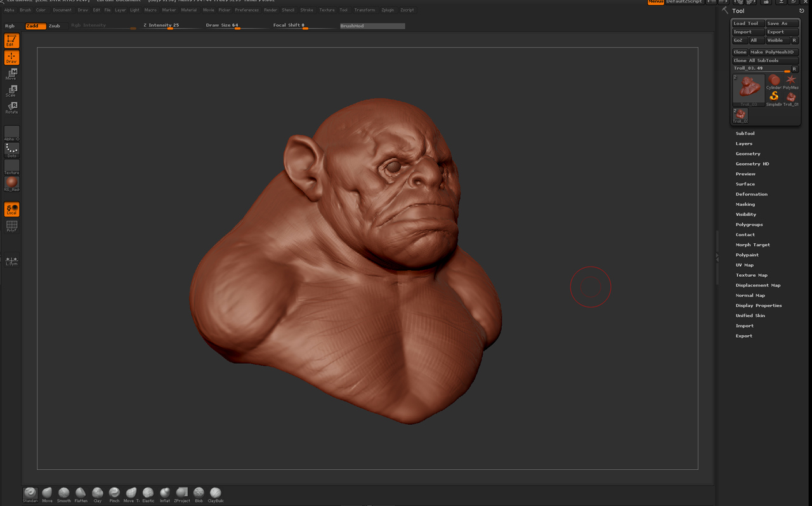Pick the Pinch brush

pos(114,494)
